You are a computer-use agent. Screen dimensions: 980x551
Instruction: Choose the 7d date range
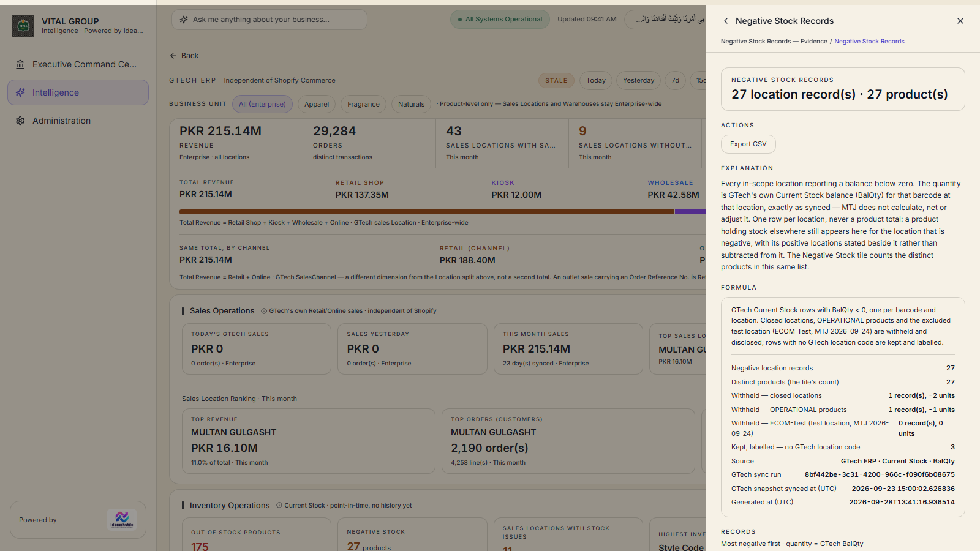coord(675,80)
